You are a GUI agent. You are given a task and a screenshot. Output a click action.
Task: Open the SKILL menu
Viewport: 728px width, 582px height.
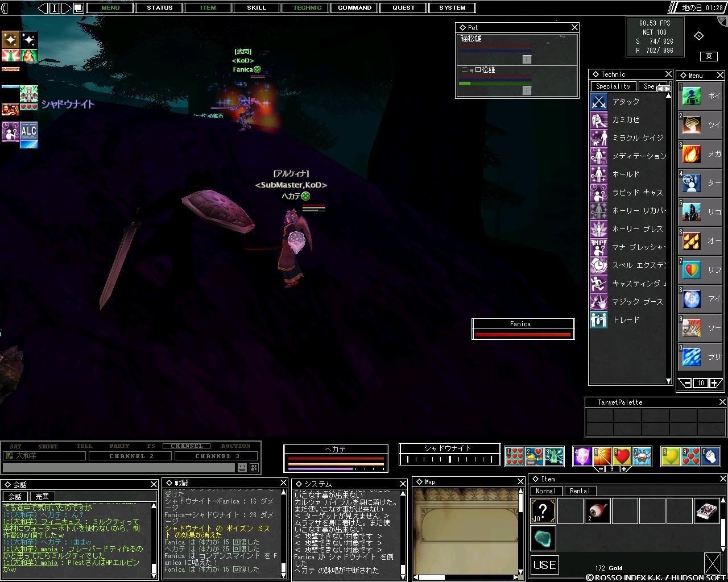[257, 8]
